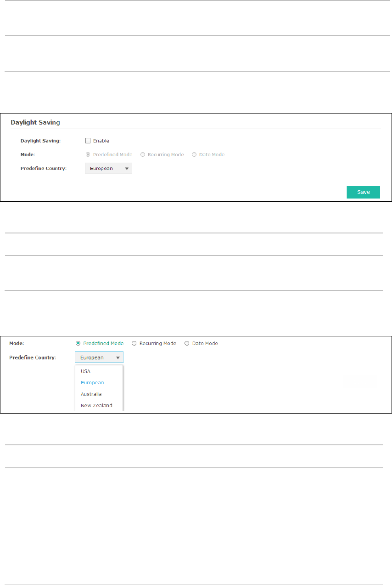Image resolution: width=392 pixels, height=585 pixels.
Task: Click the Daylight Saving: field label
Action: click(x=40, y=141)
